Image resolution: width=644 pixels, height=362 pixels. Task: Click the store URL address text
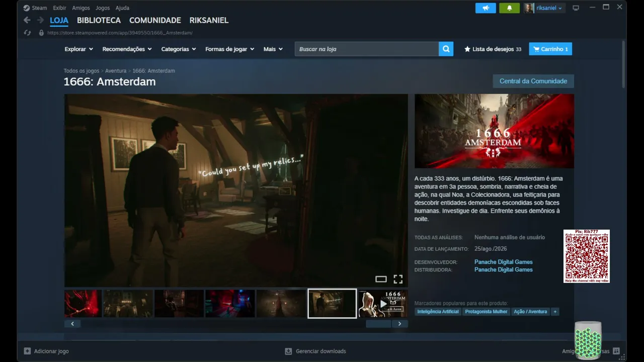[x=120, y=33]
